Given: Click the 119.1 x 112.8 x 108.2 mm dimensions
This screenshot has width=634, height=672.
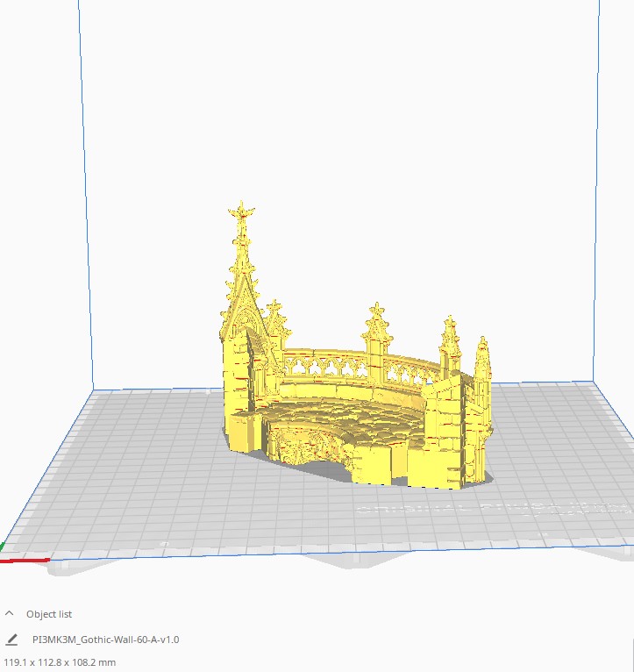Looking at the screenshot, I should point(60,662).
